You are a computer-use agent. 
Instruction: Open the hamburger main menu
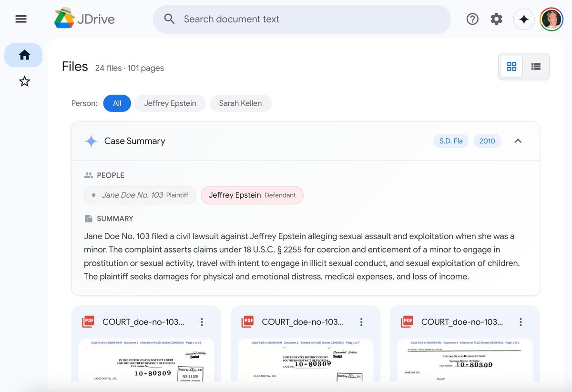[21, 19]
